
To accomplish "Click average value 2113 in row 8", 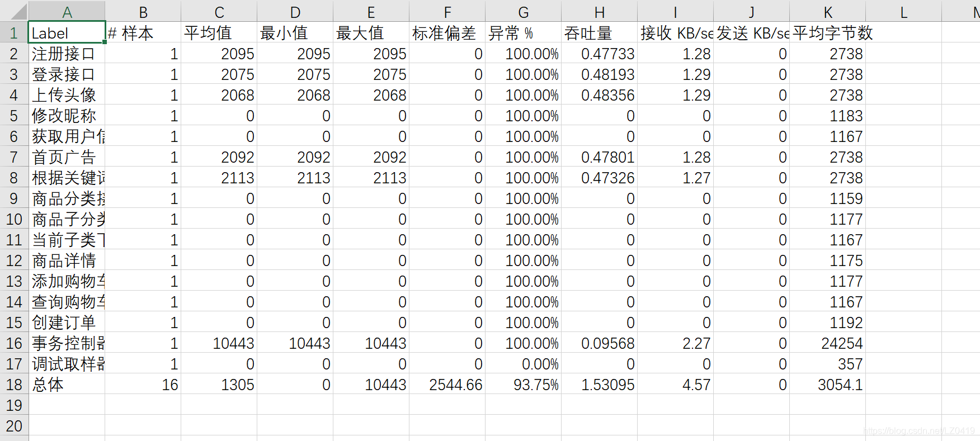I will [x=219, y=178].
